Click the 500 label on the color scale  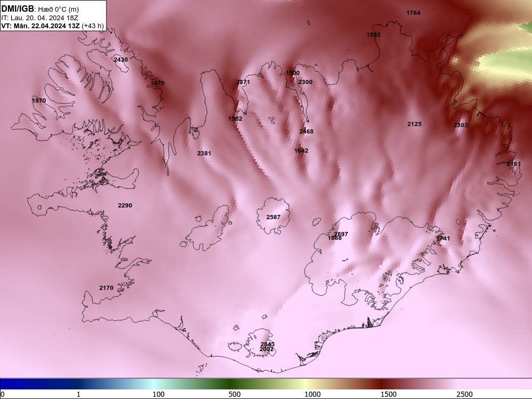235,394
